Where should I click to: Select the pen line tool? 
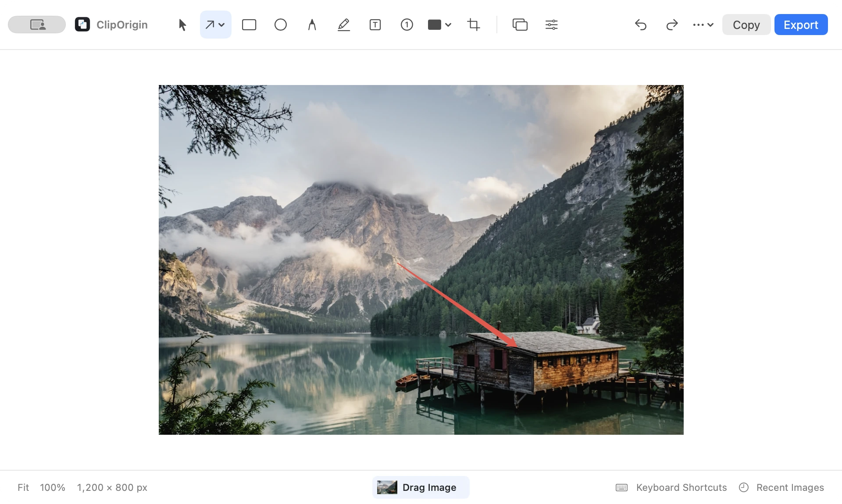[312, 25]
